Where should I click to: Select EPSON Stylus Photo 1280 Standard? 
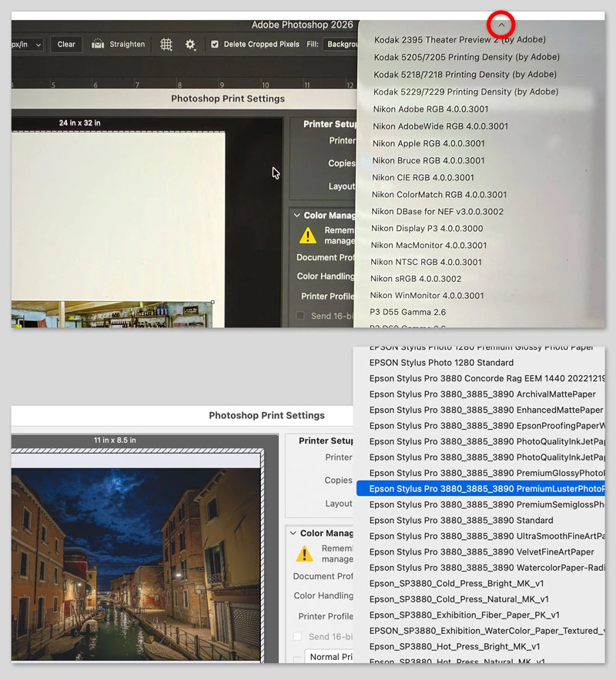(x=441, y=363)
